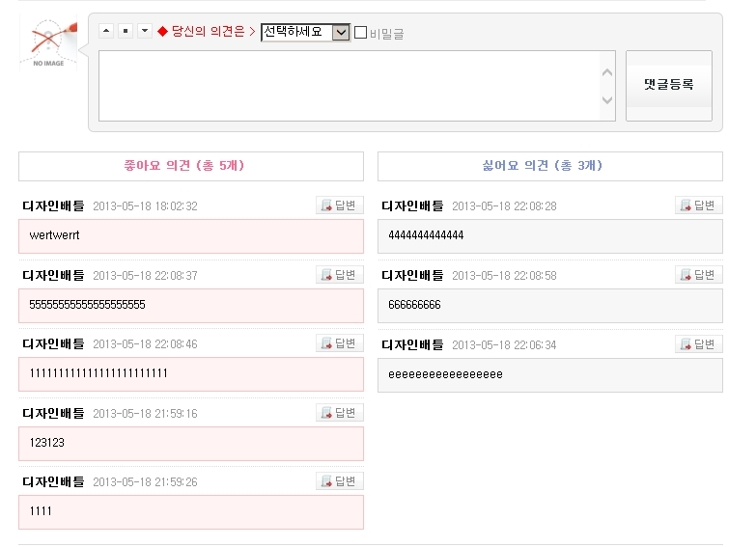The height and width of the screenshot is (547, 756).
Task: Reply to the '666666666' comment
Action: click(699, 275)
